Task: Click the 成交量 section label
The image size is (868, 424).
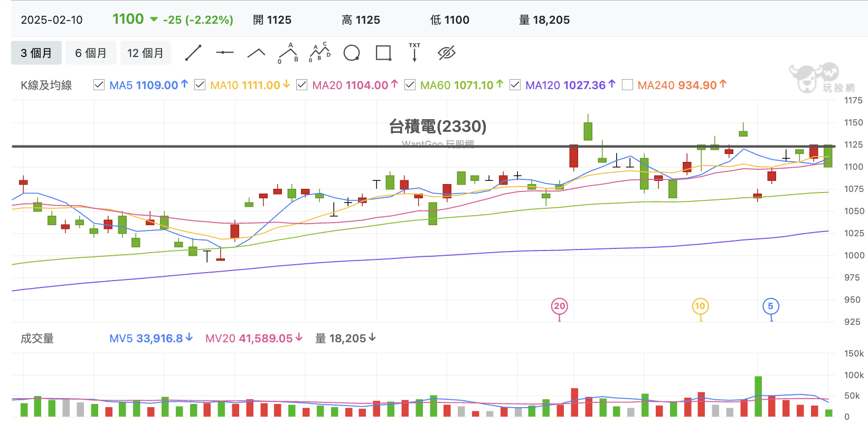Action: coord(37,339)
